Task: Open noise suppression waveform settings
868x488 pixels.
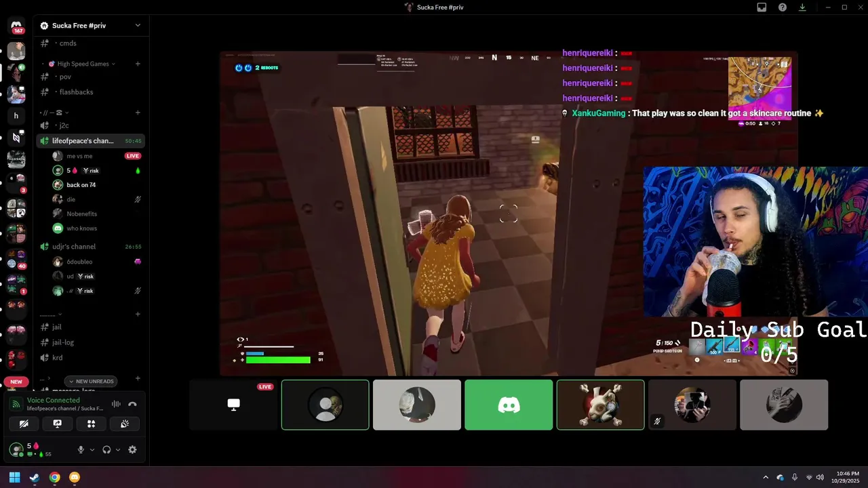Action: point(116,404)
